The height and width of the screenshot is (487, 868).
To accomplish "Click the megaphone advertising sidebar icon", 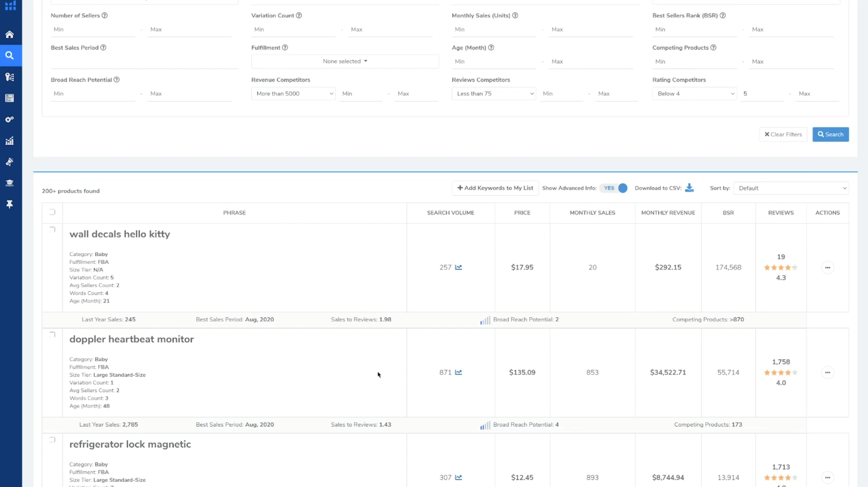I will pos(9,162).
